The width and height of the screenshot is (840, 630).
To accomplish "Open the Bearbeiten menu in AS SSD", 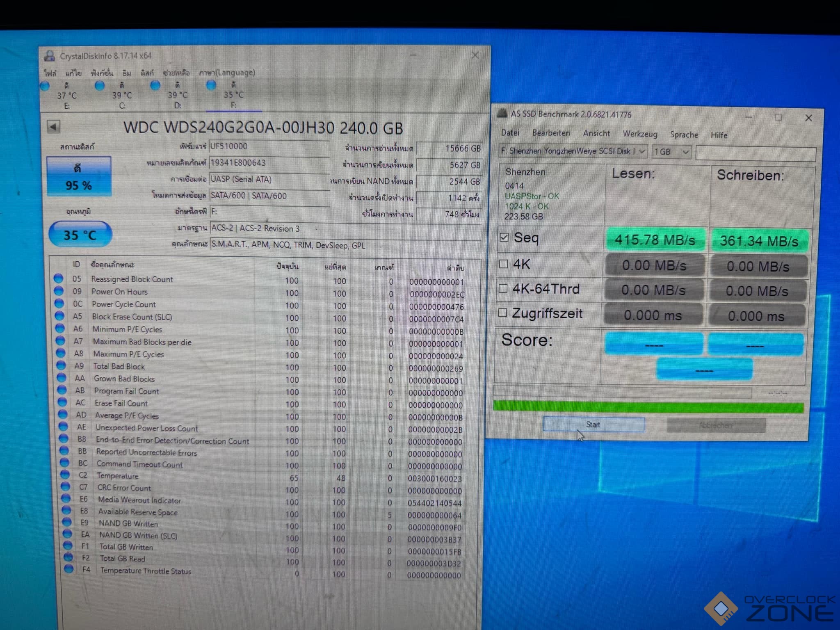I will click(x=551, y=133).
